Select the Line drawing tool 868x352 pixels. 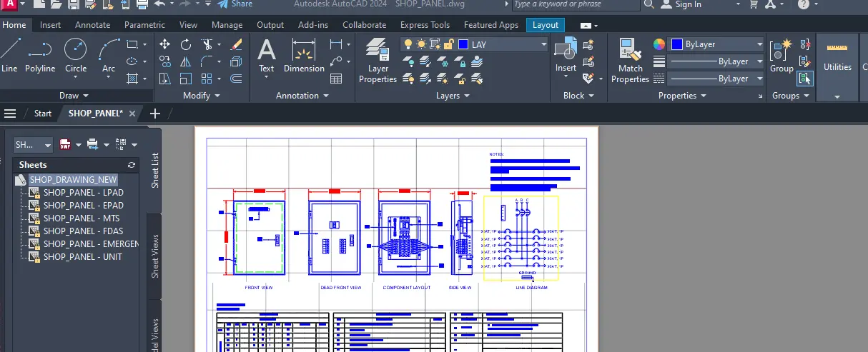9,56
